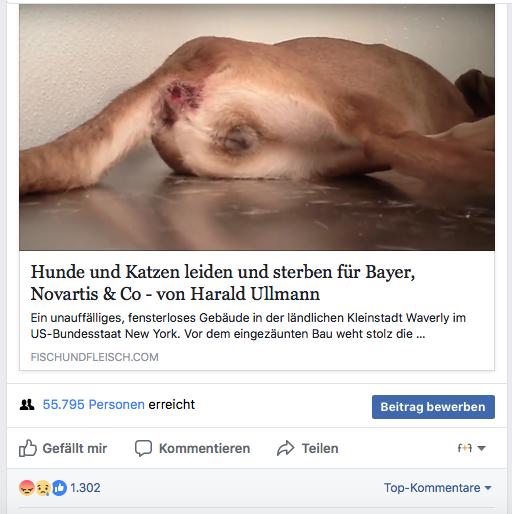The image size is (512, 514).
Task: Open the dog photo article thumbnail
Action: coord(257,127)
